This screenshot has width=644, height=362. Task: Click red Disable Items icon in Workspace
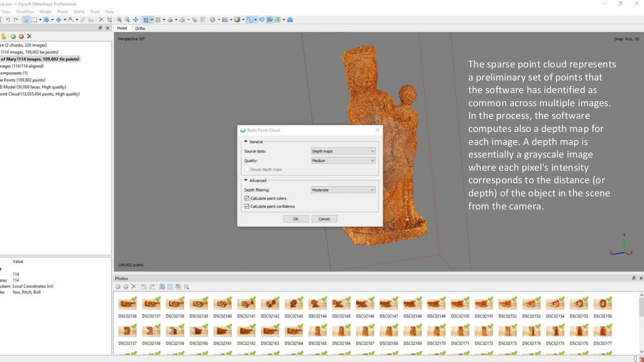click(x=21, y=36)
